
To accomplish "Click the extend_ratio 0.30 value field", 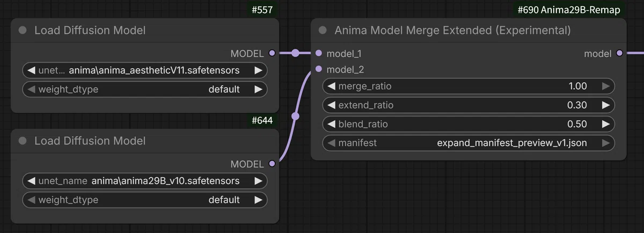I will tap(469, 105).
